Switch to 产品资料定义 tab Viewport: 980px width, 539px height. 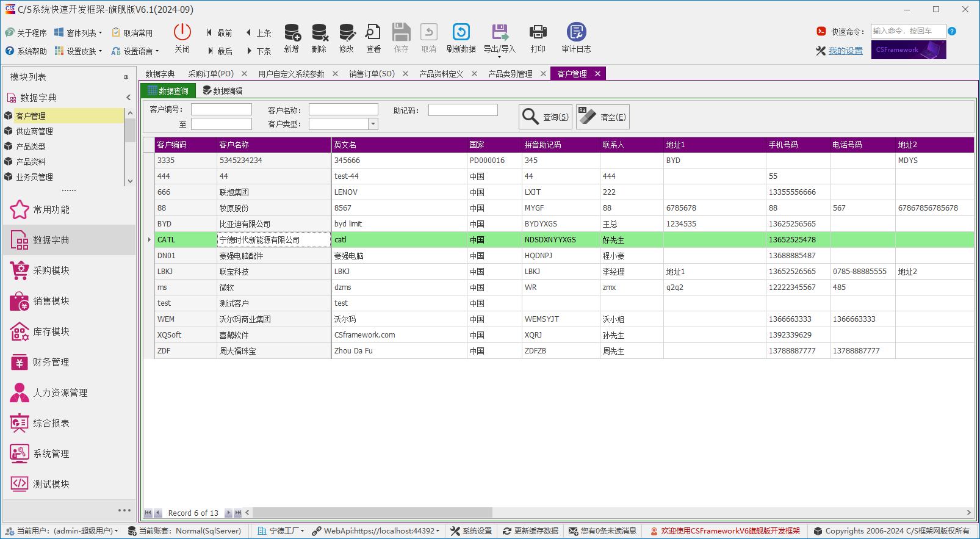tap(441, 74)
